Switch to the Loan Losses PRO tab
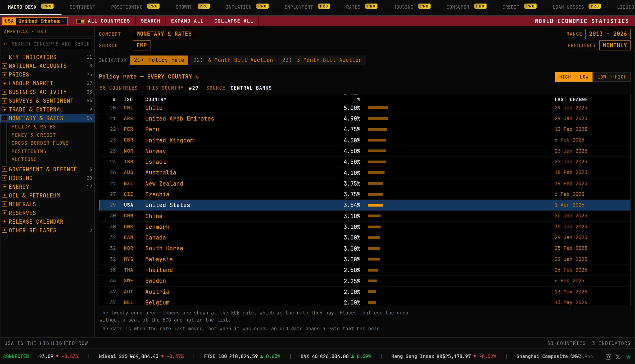Screen dimensions: 635x364 (577, 7)
